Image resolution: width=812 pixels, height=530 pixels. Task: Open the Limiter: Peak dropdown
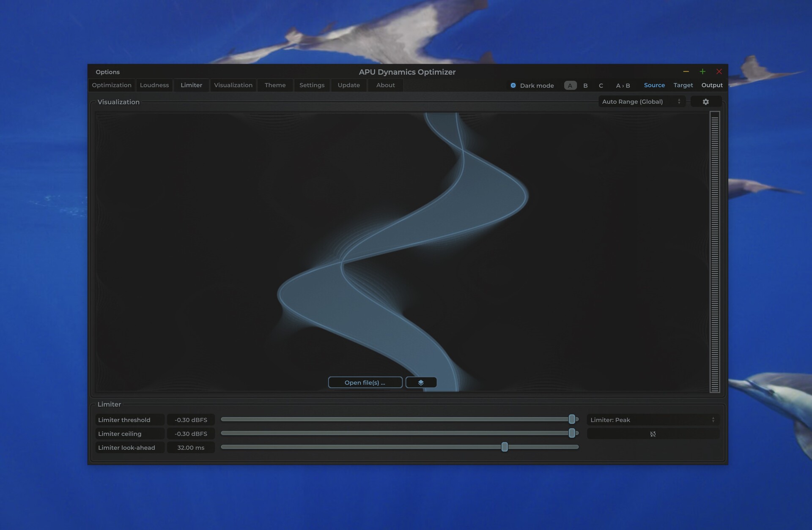(653, 420)
